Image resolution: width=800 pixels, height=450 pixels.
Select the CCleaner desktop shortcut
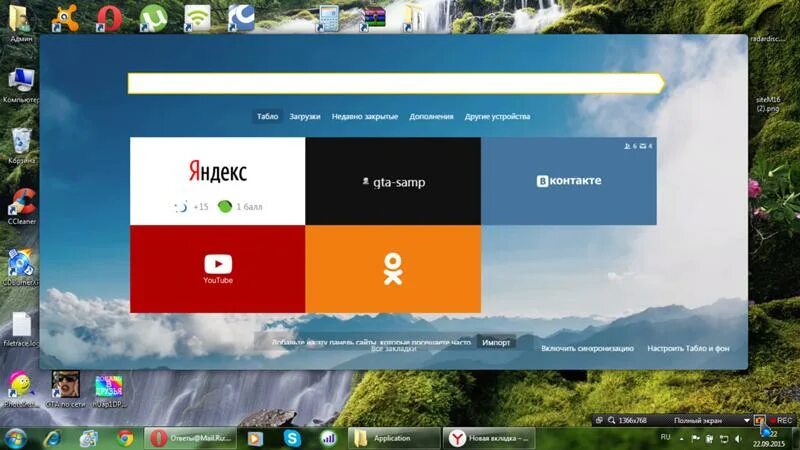[21, 207]
